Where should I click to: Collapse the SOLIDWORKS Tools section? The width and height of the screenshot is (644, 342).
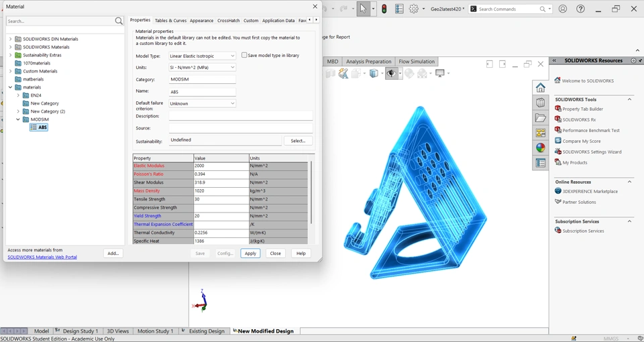(x=629, y=99)
